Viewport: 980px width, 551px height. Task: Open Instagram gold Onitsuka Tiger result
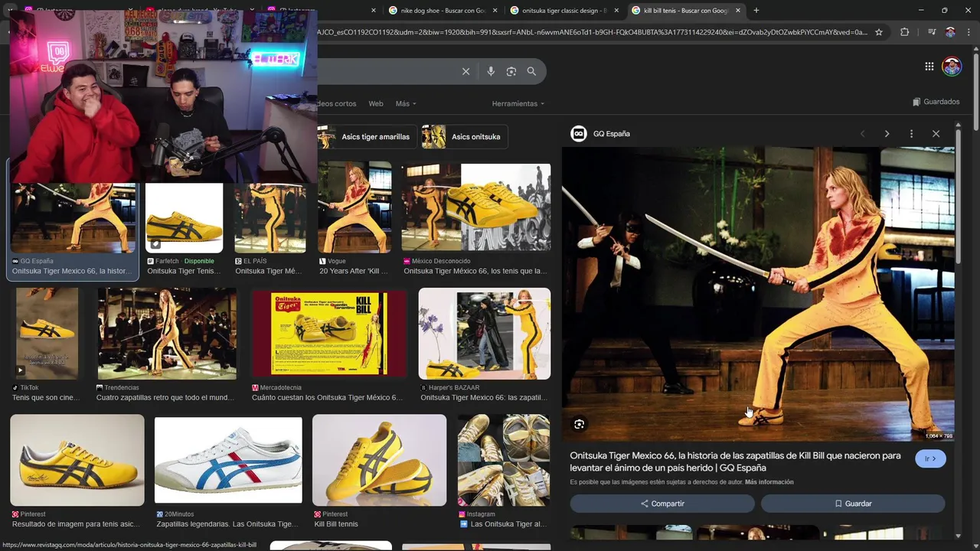pyautogui.click(x=504, y=460)
